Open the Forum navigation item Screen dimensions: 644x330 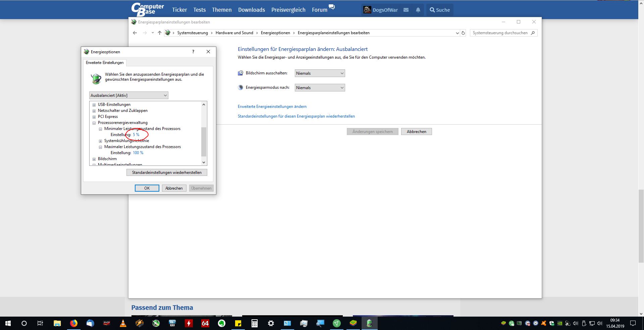pyautogui.click(x=320, y=10)
